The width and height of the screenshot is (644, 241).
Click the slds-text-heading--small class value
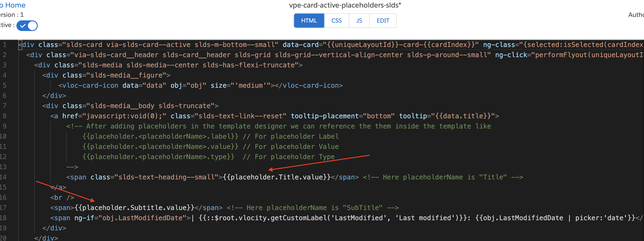[166, 177]
